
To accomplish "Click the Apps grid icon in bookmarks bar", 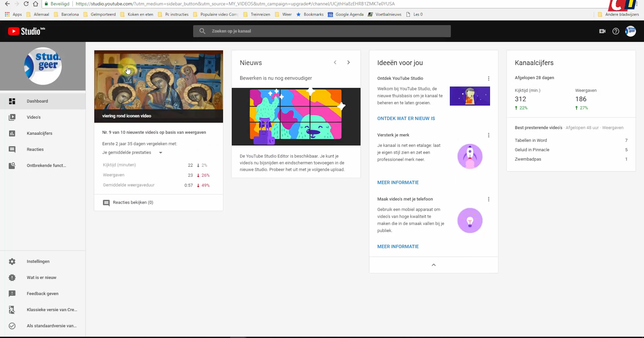I will (x=7, y=14).
